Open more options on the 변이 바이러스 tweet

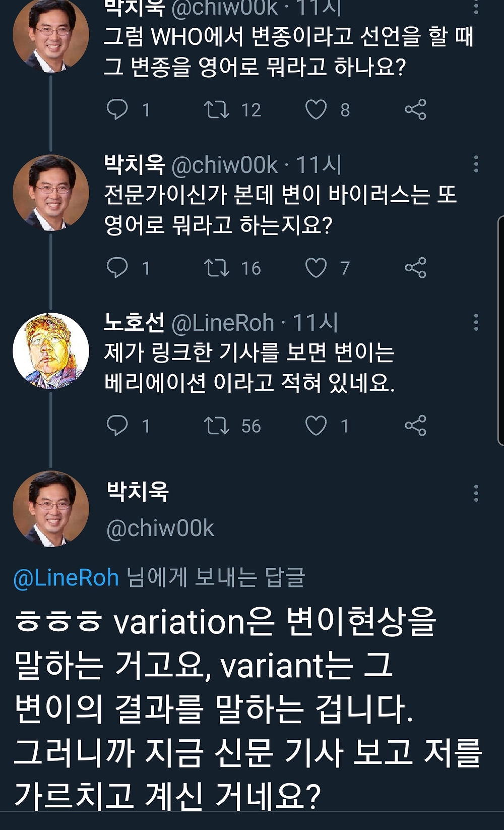click(476, 164)
